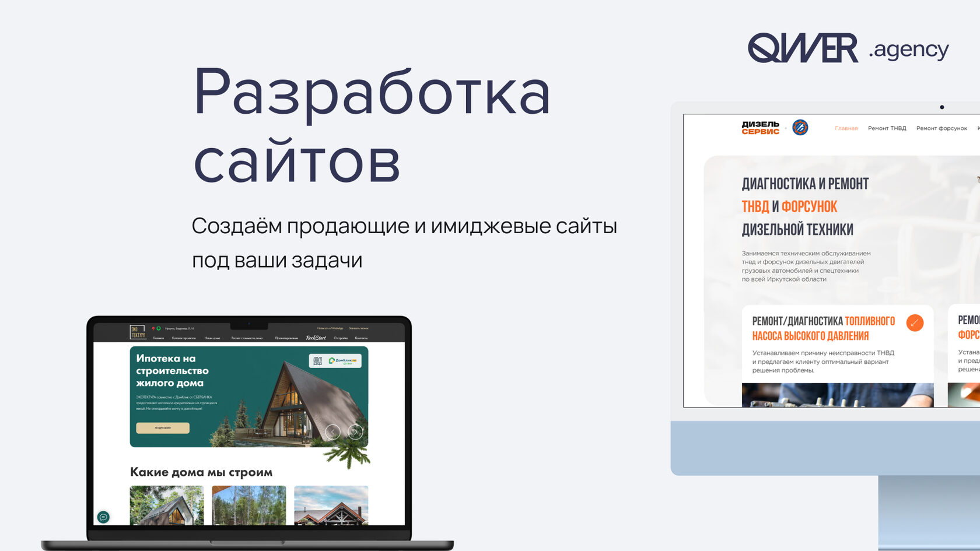Click the Какие дома мы строим heading
The image size is (980, 551).
[x=201, y=472]
